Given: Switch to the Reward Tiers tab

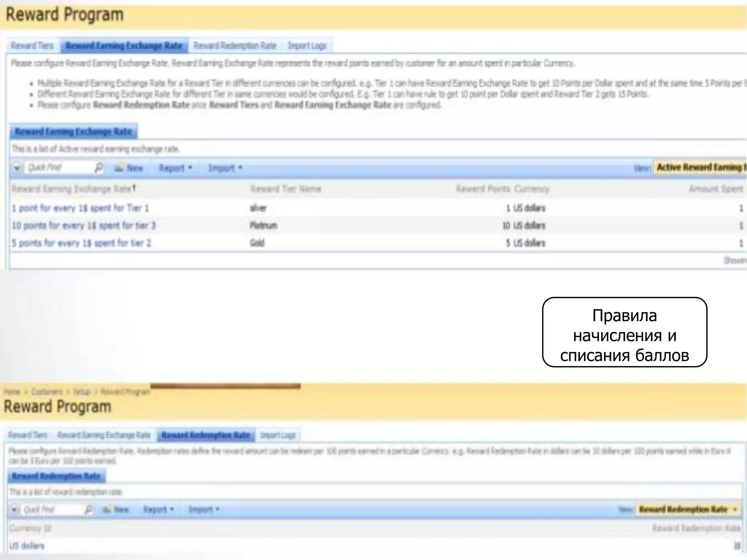Looking at the screenshot, I should (32, 46).
